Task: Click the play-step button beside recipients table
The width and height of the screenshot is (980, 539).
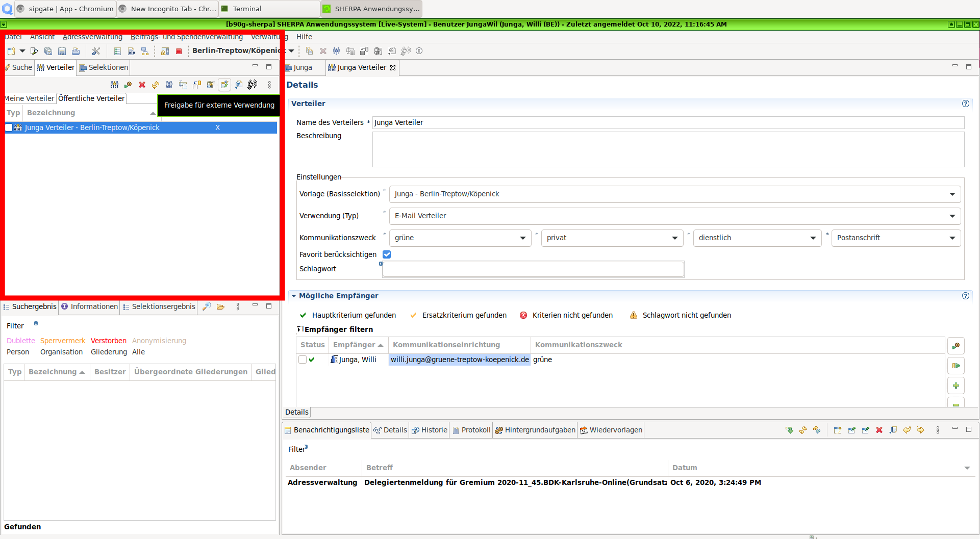Action: point(956,366)
